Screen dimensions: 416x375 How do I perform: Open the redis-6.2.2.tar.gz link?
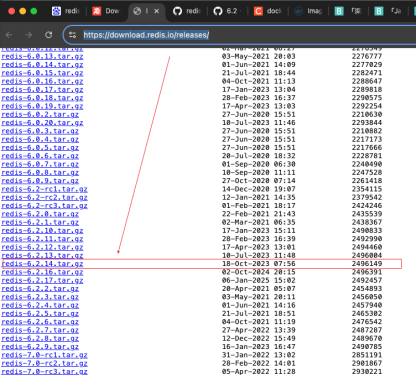click(x=40, y=289)
